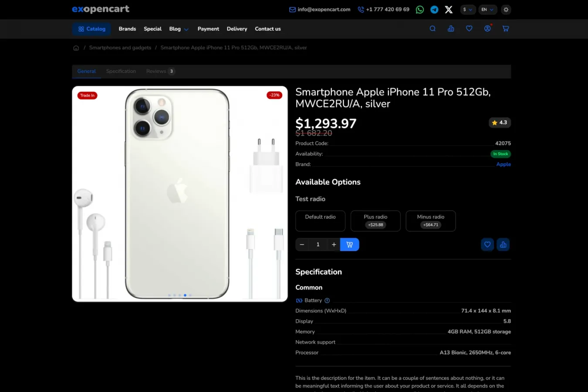Select the Default radio option
Screen dimensions: 588x392
[321, 221]
